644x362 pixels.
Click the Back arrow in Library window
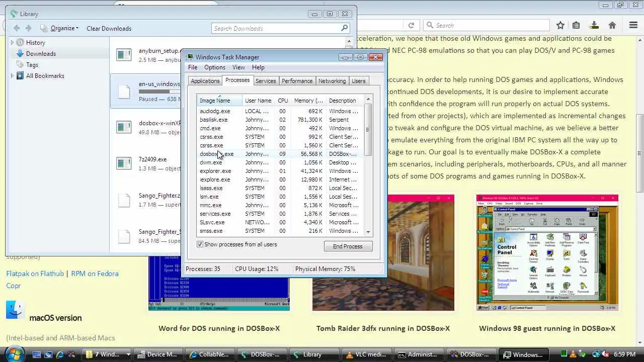click(17, 28)
